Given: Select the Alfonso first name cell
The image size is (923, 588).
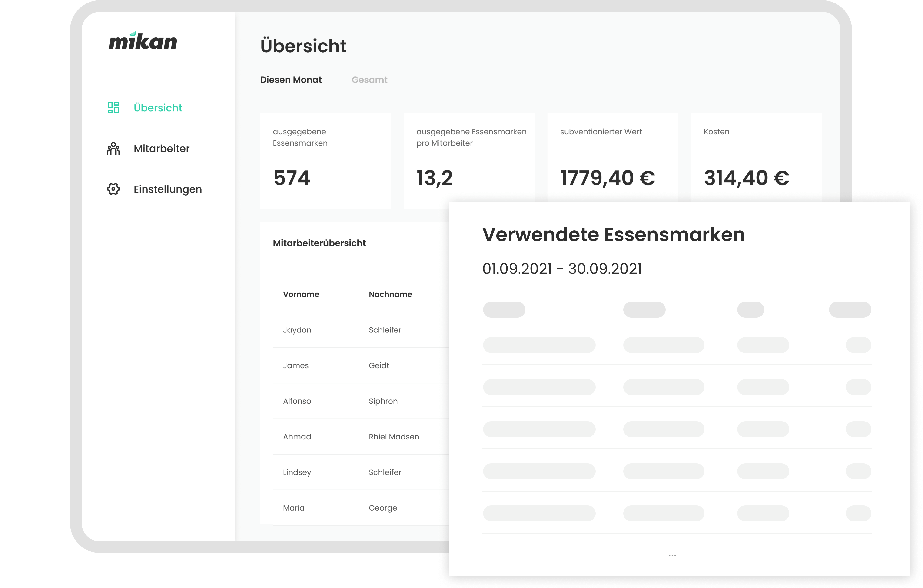Looking at the screenshot, I should [x=297, y=401].
